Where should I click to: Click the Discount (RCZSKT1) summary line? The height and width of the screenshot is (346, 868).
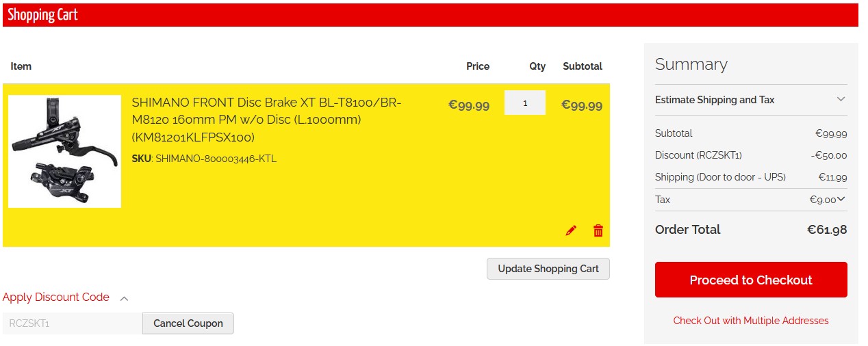[698, 155]
